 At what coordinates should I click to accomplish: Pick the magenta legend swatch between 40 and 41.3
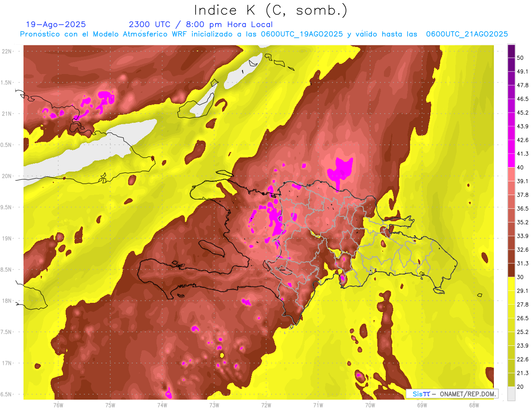click(511, 160)
